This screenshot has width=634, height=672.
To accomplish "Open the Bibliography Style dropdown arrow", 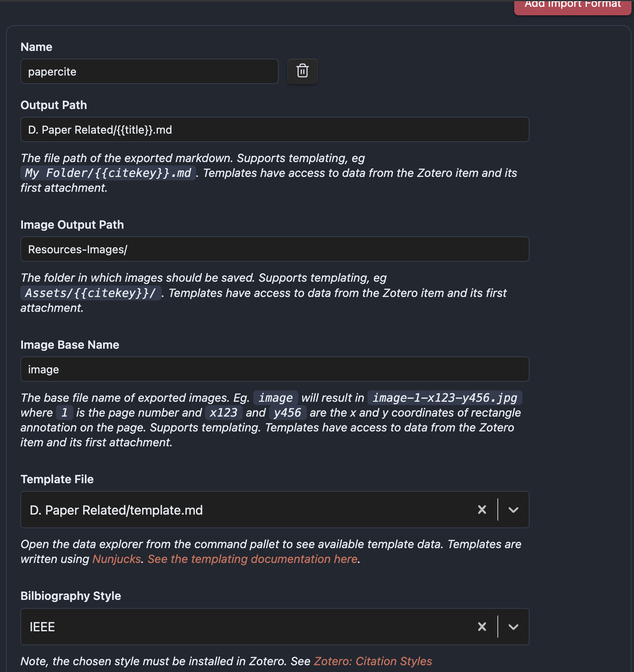I will [513, 627].
